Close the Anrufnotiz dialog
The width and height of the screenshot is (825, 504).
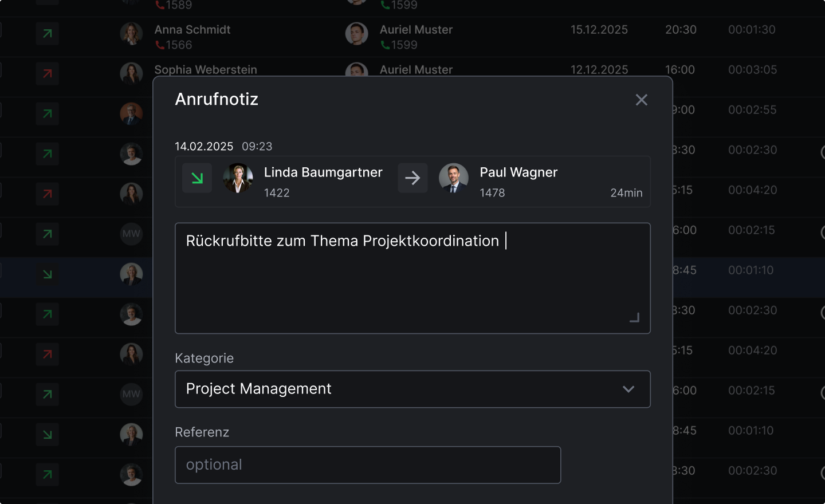pos(641,100)
